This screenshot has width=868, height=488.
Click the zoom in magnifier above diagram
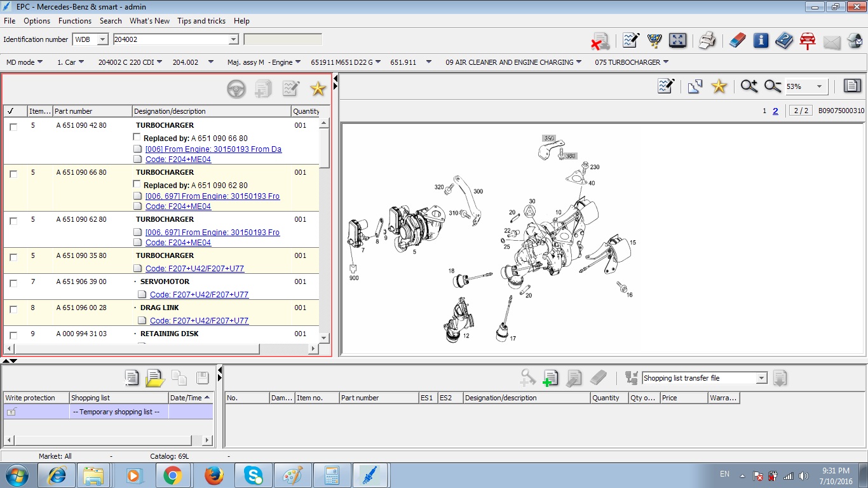(749, 86)
